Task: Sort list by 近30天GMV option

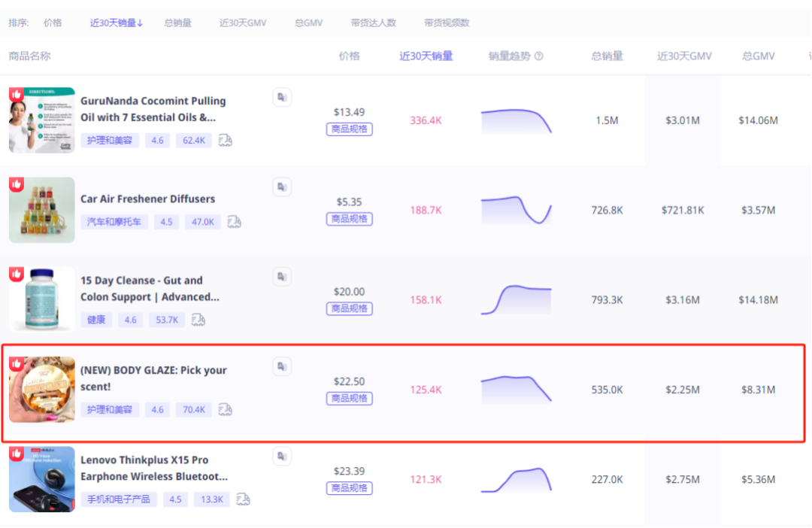Action: 243,23
